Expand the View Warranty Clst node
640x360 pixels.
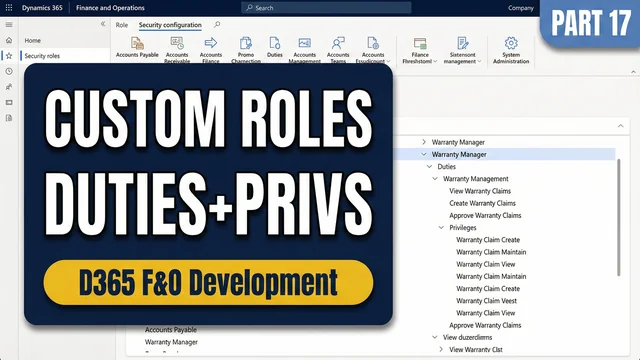(x=441, y=349)
